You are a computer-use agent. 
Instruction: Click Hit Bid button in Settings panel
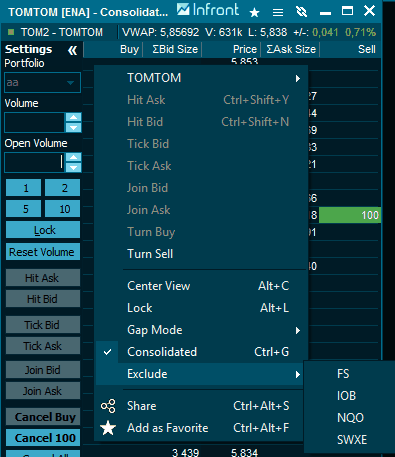[x=43, y=299]
